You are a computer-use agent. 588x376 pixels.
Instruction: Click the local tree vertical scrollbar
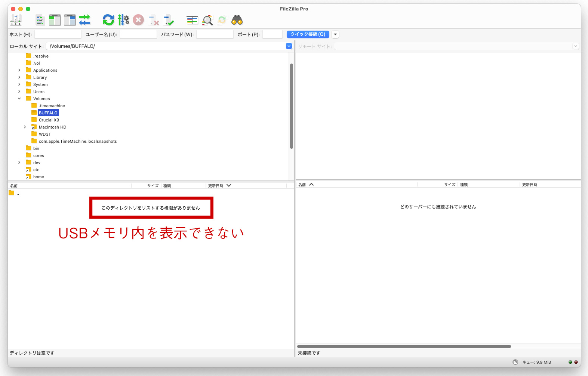click(x=292, y=106)
